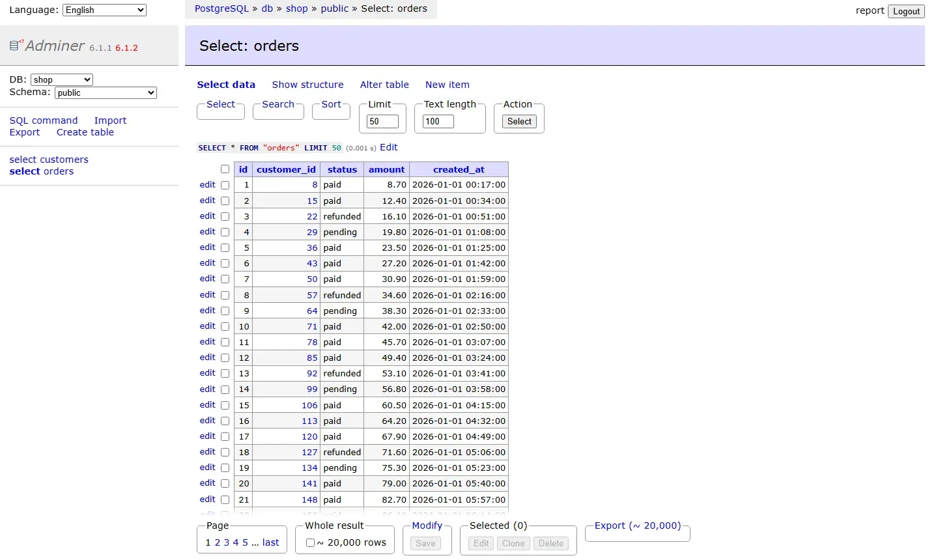Open customer_id 22 link in row 3
This screenshot has width=938, height=560.
(312, 217)
